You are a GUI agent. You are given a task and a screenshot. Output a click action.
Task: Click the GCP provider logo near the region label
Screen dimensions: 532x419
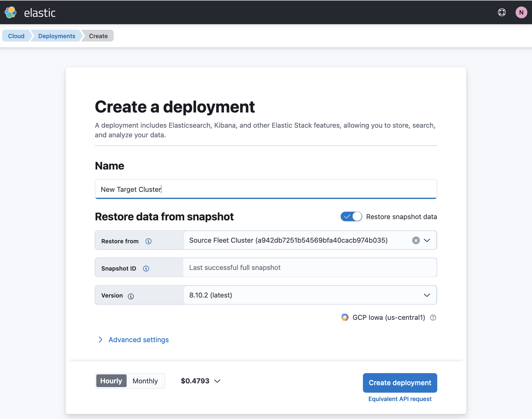[x=345, y=317]
